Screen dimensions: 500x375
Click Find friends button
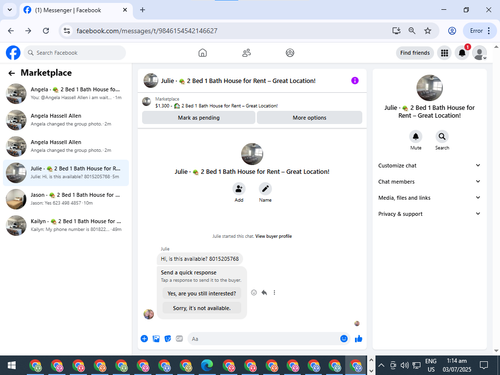click(x=415, y=53)
